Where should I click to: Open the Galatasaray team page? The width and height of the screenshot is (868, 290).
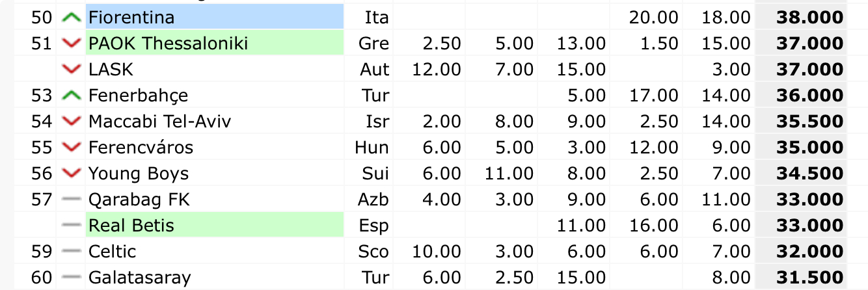(x=140, y=278)
